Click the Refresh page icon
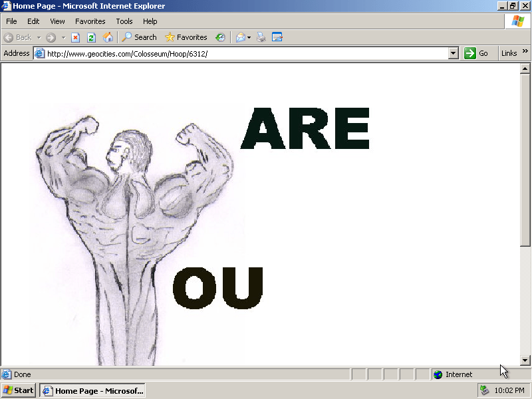532x399 pixels. pos(92,37)
